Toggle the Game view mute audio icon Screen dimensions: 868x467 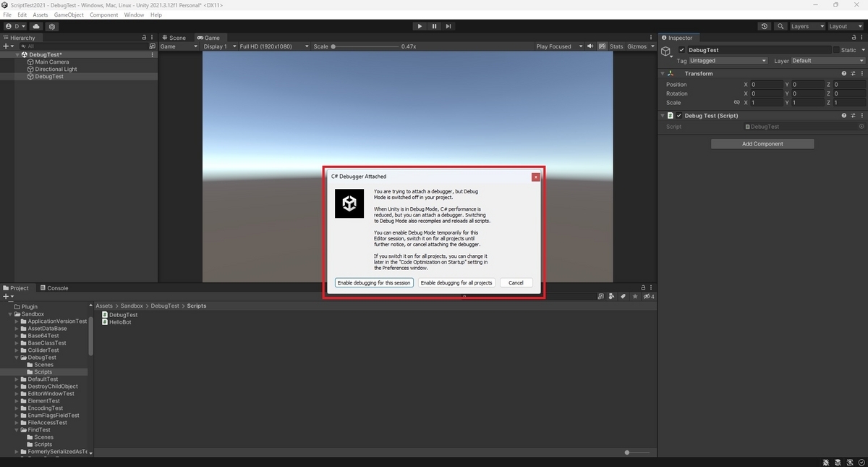click(590, 46)
